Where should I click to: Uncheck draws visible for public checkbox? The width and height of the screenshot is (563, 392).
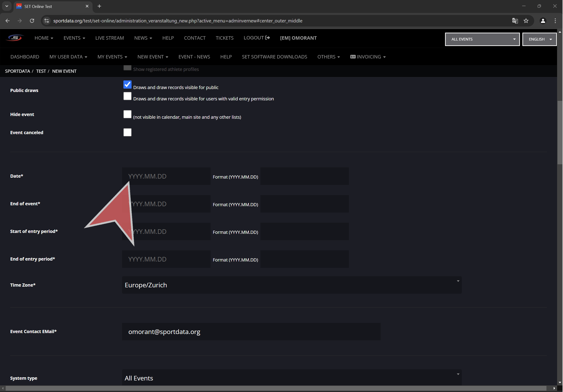(x=127, y=85)
